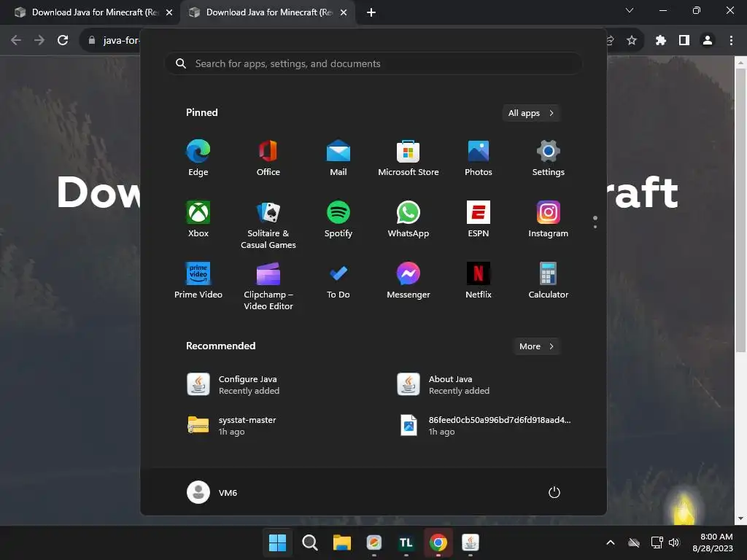Viewport: 747px width, 560px height.
Task: Click the power button icon
Action: (x=554, y=492)
